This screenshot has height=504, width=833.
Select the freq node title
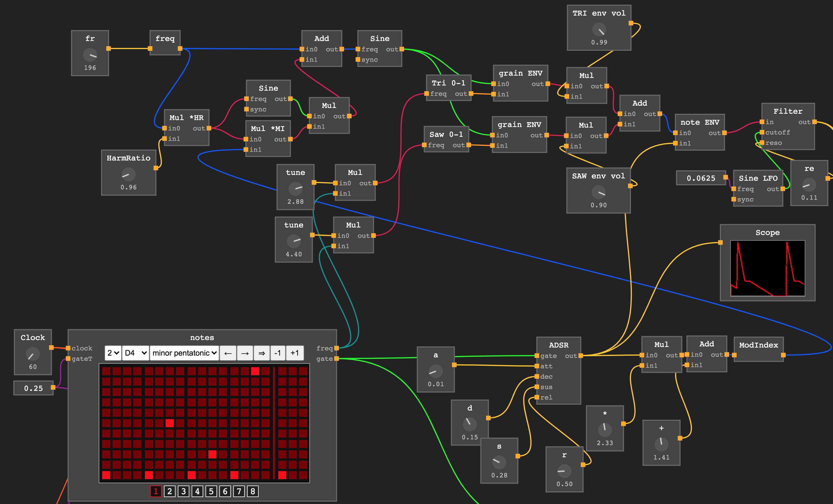coord(165,38)
